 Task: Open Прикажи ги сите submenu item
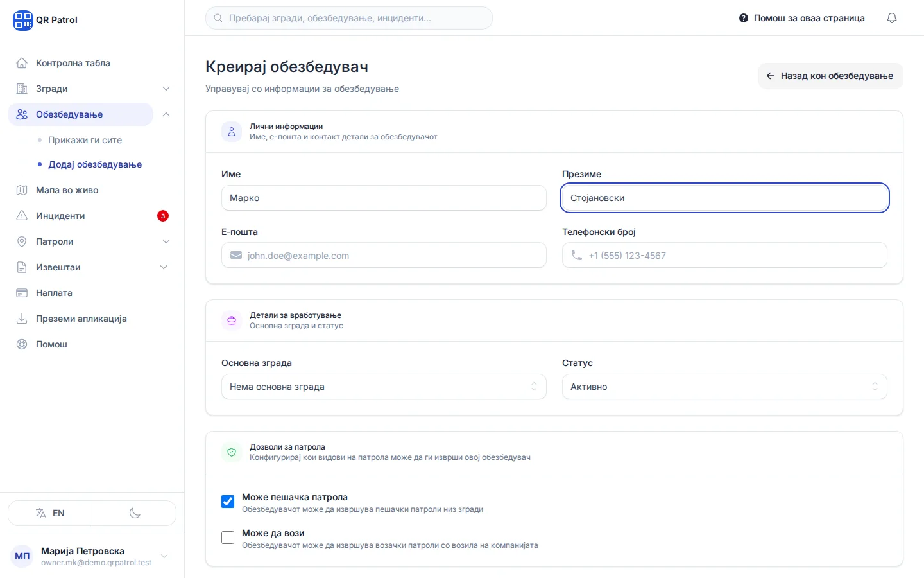[85, 140]
